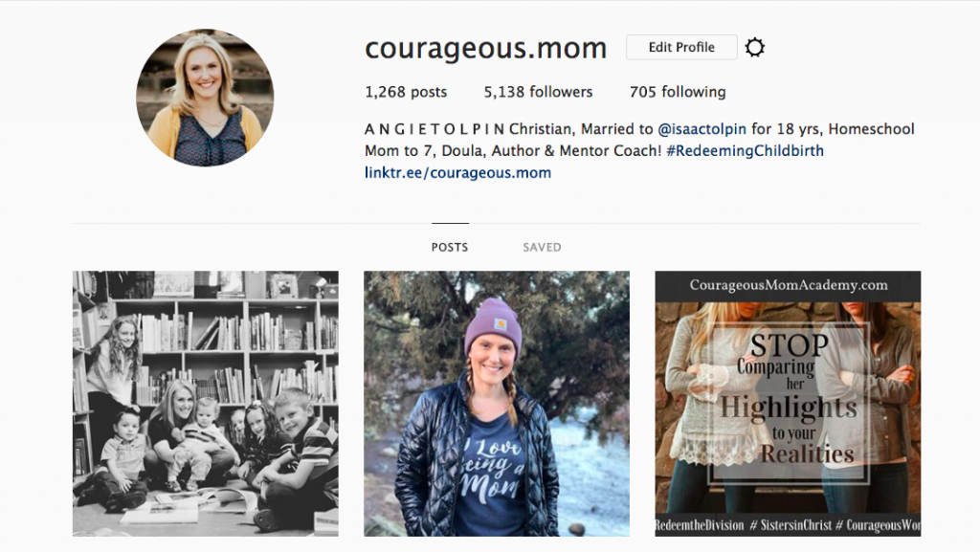Open the 705 following list
Viewport: 980px width, 552px height.
pyautogui.click(x=678, y=92)
